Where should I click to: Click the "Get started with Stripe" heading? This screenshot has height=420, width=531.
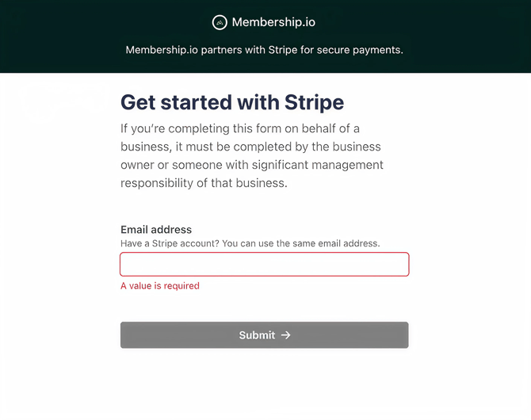tap(232, 102)
